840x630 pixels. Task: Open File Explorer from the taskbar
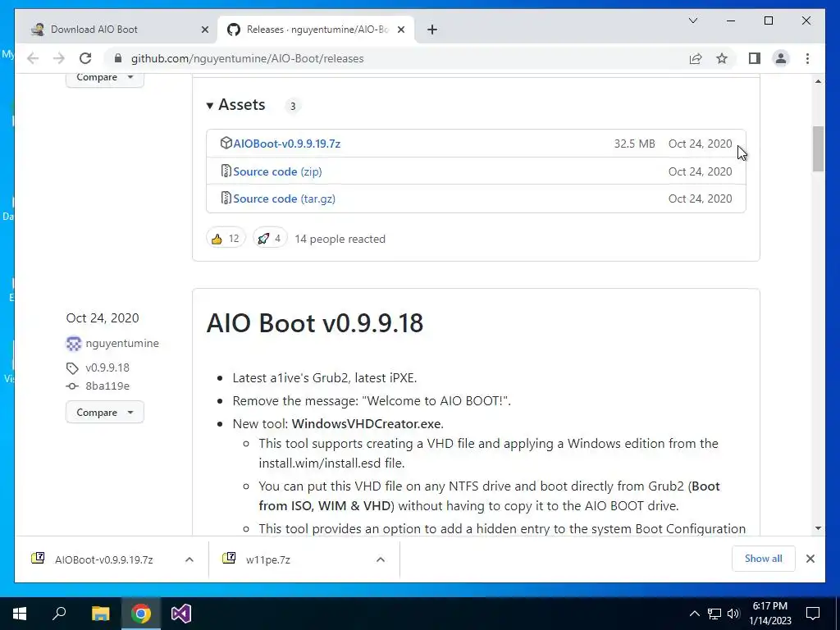100,614
